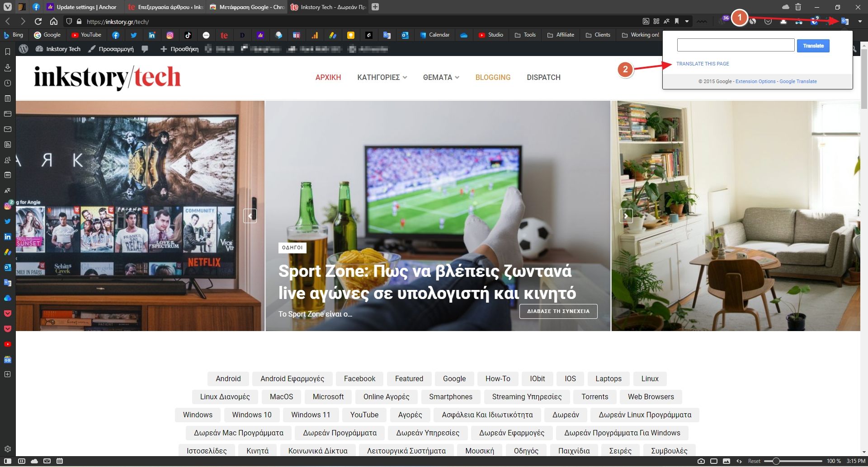Open the downloads panel in the sidebar
This screenshot has height=467, width=868.
coord(7,67)
